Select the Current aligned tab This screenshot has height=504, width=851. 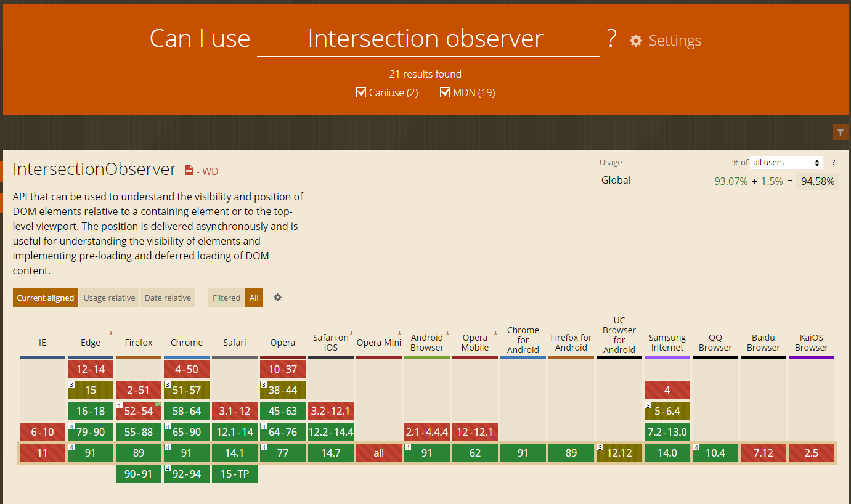(x=46, y=298)
